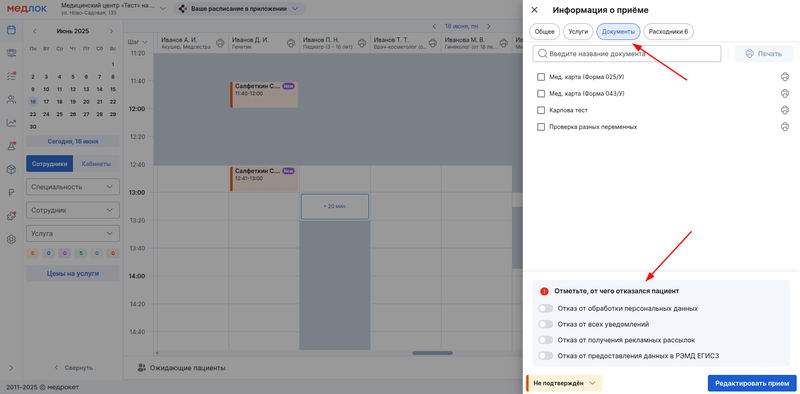The height and width of the screenshot is (394, 800).
Task: Tick the Карпова тест checkbox
Action: 541,110
